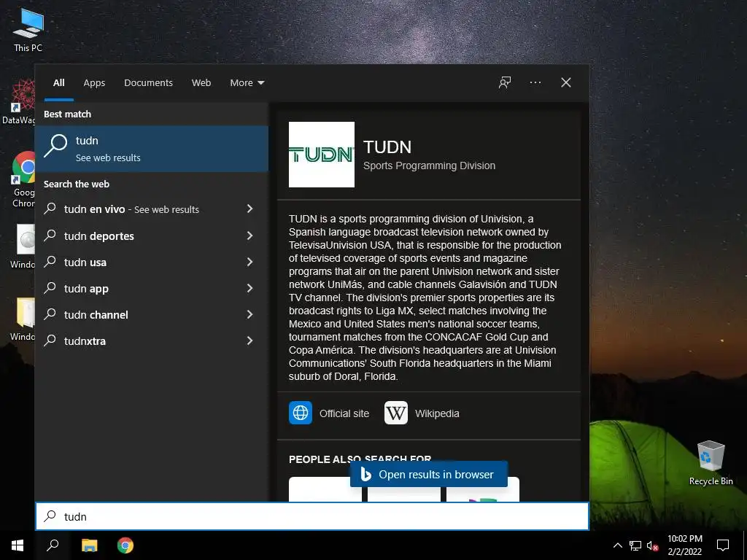Click the magnifier icon beside tudn channel

[x=50, y=314]
